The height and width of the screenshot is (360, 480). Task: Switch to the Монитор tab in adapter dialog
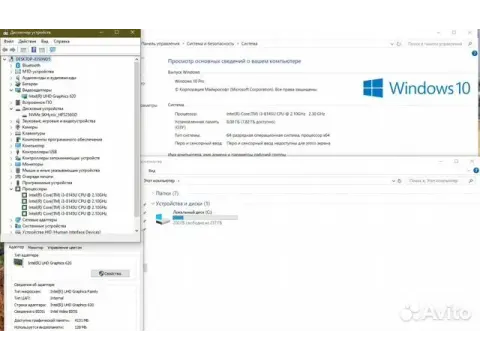click(x=35, y=248)
